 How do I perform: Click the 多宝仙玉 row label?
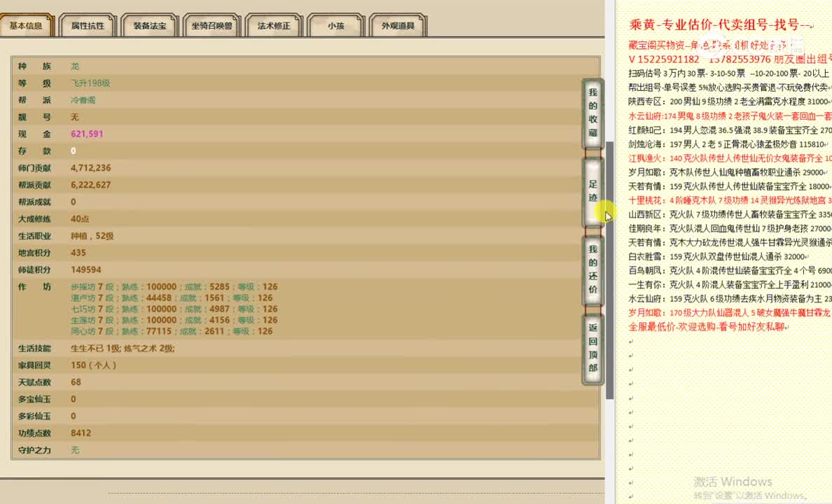point(34,400)
